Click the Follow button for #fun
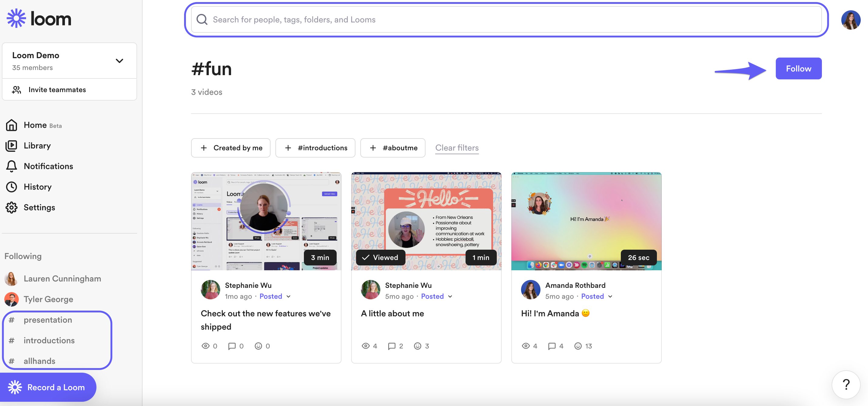 [x=798, y=69]
